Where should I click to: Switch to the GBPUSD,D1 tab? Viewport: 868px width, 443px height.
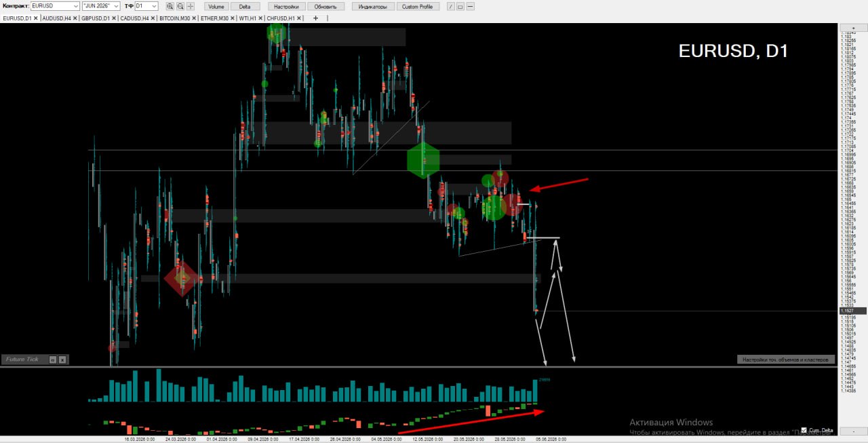(96, 18)
